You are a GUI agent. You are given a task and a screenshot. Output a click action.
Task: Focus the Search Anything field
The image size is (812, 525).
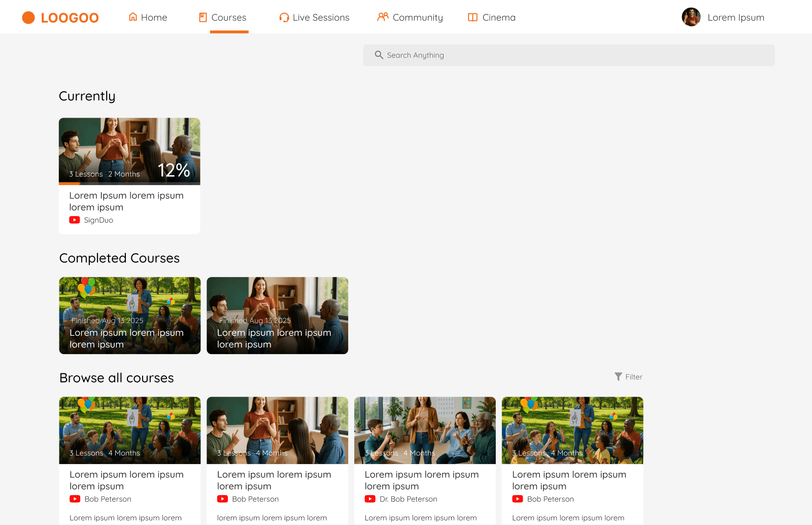pyautogui.click(x=569, y=55)
